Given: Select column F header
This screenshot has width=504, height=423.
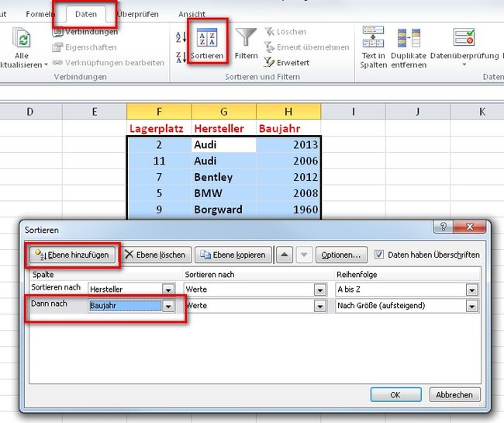Looking at the screenshot, I should tap(159, 111).
